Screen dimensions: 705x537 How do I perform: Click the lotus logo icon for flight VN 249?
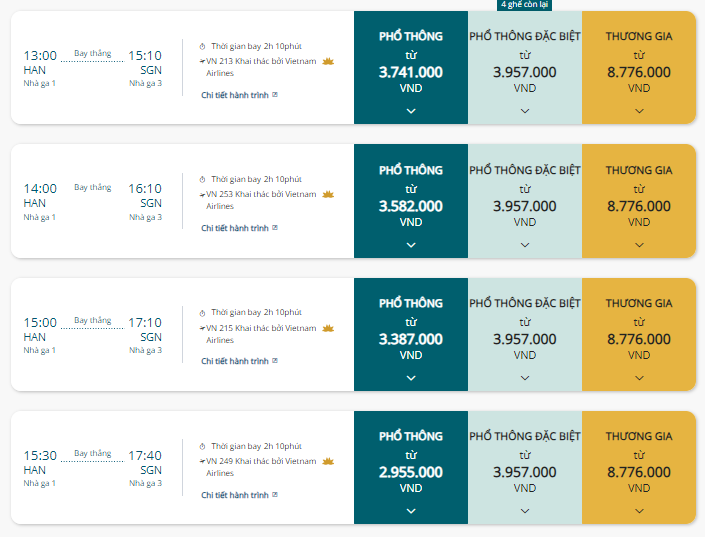(328, 461)
